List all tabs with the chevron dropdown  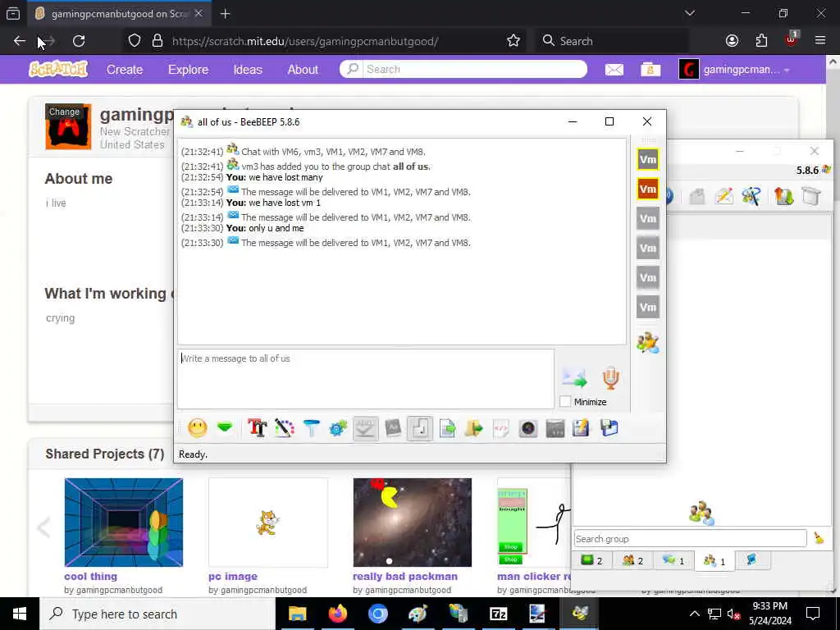(689, 13)
